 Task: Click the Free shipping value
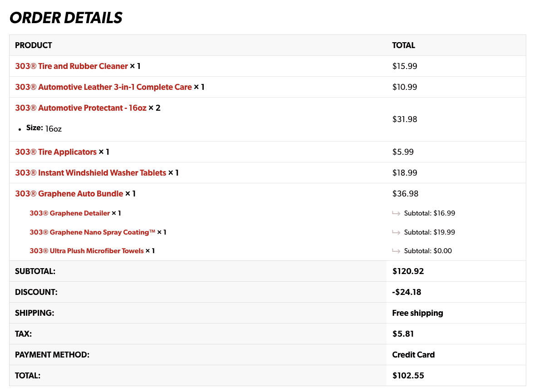pos(417,313)
